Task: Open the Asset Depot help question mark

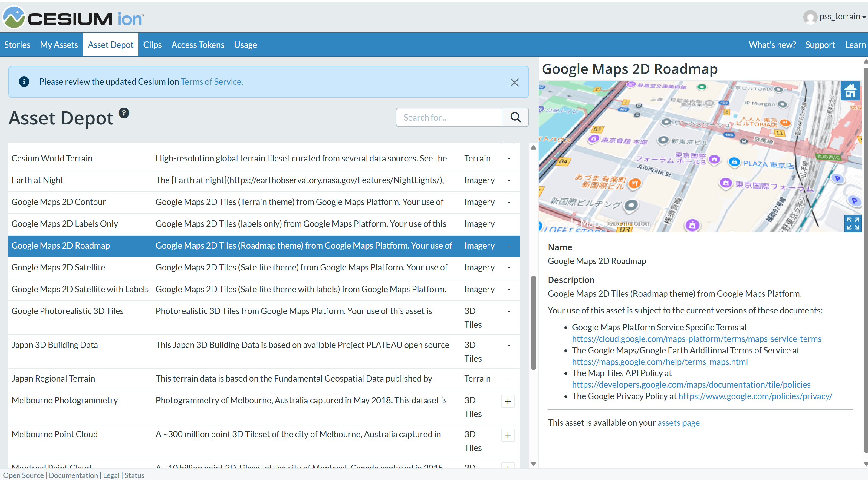Action: click(x=124, y=113)
